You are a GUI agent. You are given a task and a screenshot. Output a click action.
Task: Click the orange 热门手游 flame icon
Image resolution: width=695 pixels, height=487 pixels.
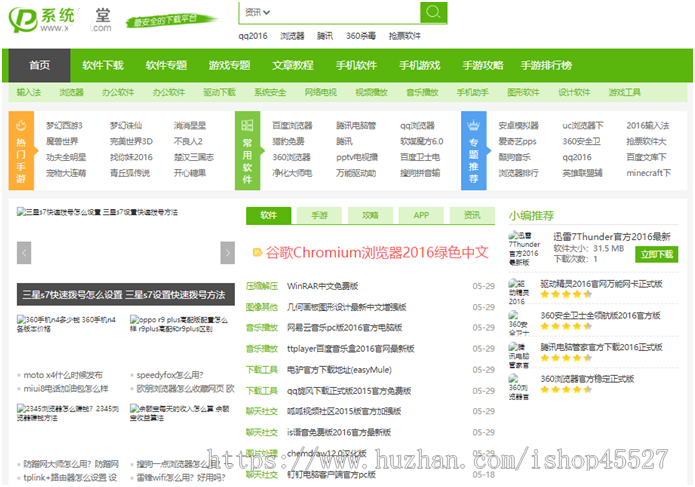click(21, 125)
